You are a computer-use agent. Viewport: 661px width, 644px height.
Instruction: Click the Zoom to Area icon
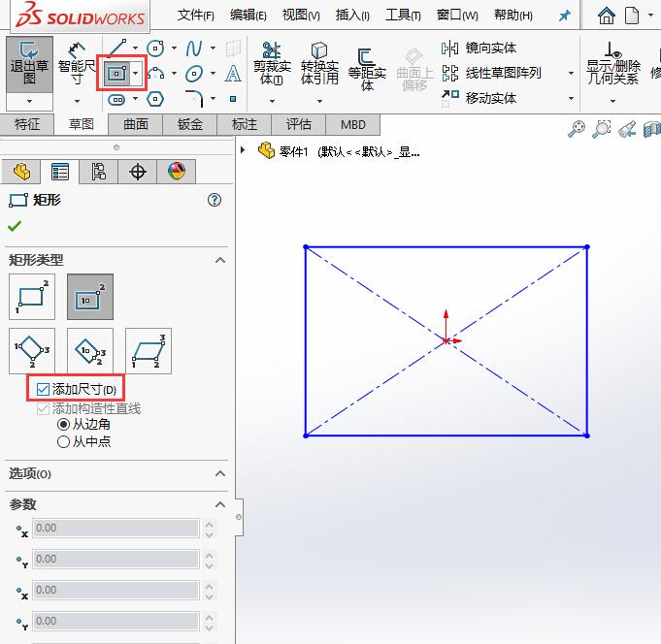click(602, 129)
